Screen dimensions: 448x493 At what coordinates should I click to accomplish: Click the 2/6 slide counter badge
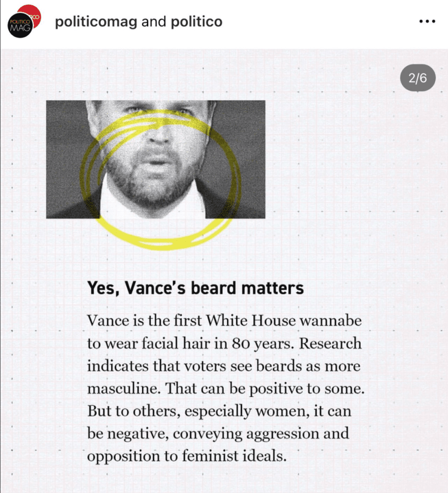(417, 78)
